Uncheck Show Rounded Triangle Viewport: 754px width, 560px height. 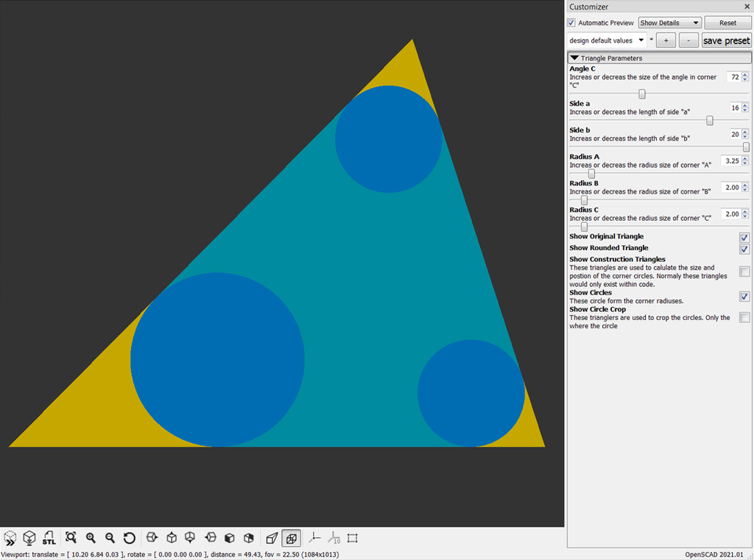point(744,249)
